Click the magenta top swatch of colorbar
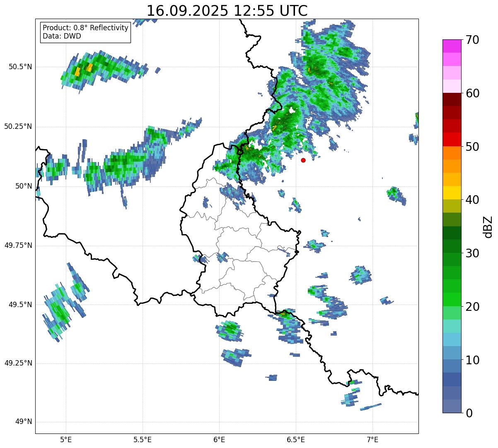This screenshot has height=448, width=498. (452, 46)
